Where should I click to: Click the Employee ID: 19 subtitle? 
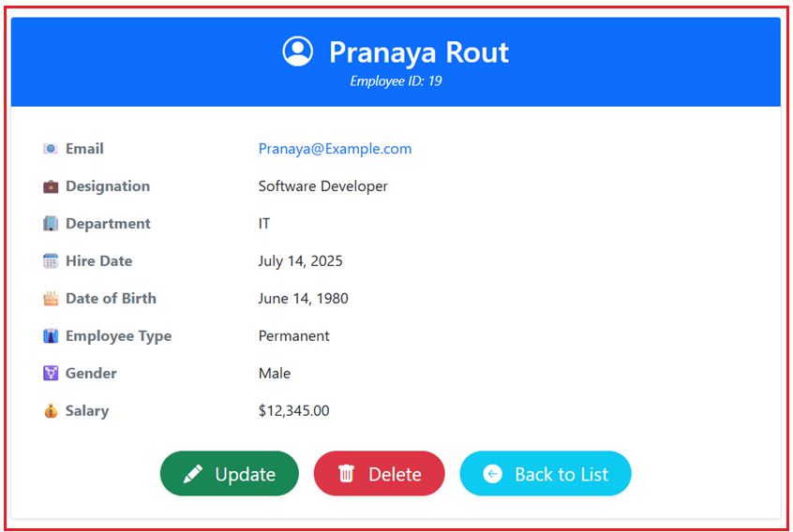396,81
